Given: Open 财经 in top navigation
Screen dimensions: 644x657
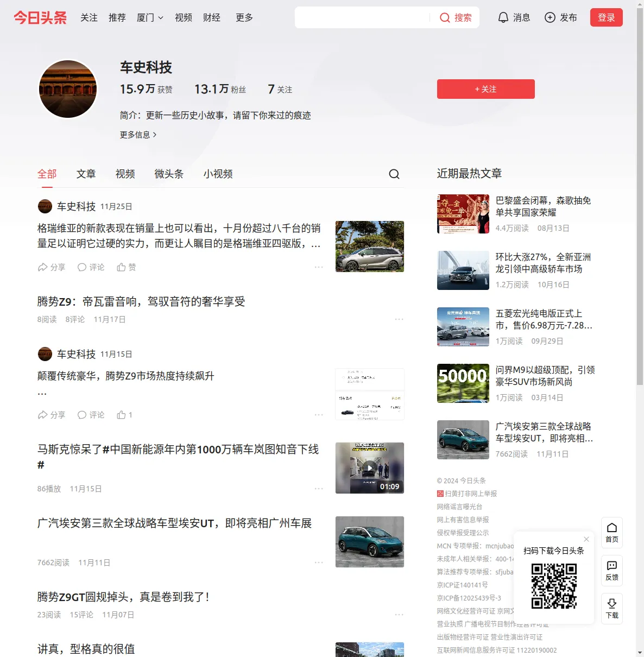Looking at the screenshot, I should [x=212, y=17].
